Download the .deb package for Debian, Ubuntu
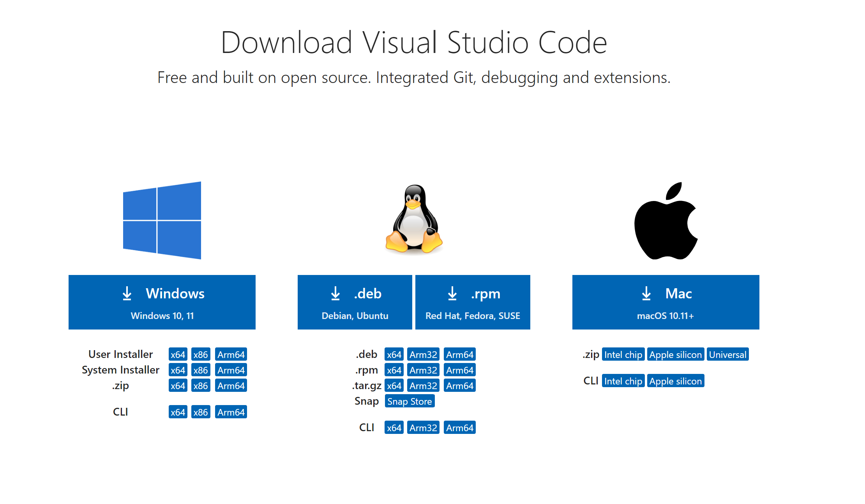The width and height of the screenshot is (865, 504). click(x=355, y=302)
